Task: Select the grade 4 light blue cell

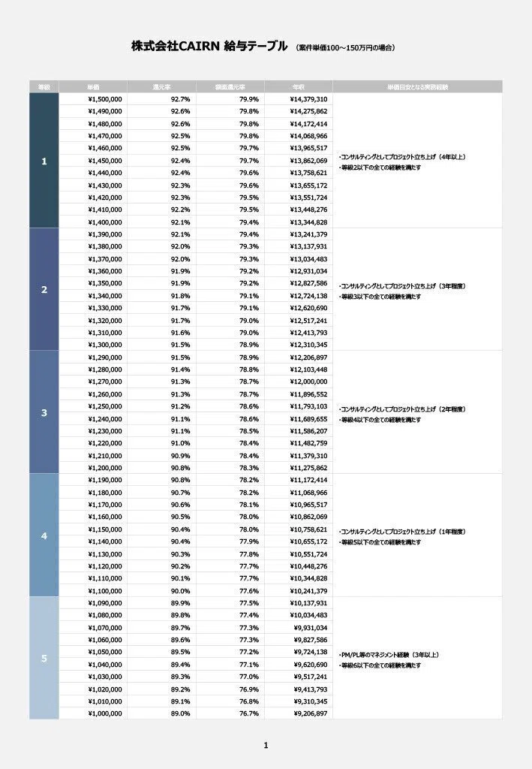Action: click(x=44, y=535)
